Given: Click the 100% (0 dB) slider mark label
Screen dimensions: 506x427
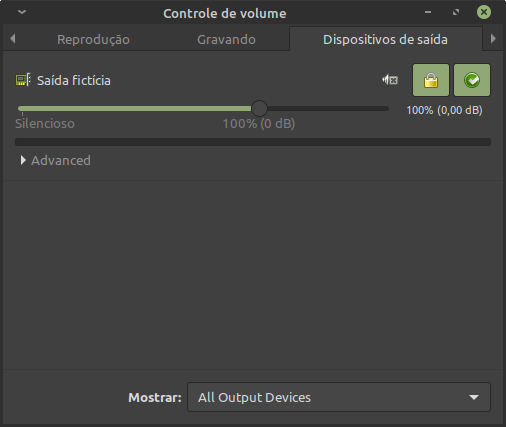Looking at the screenshot, I should (259, 124).
